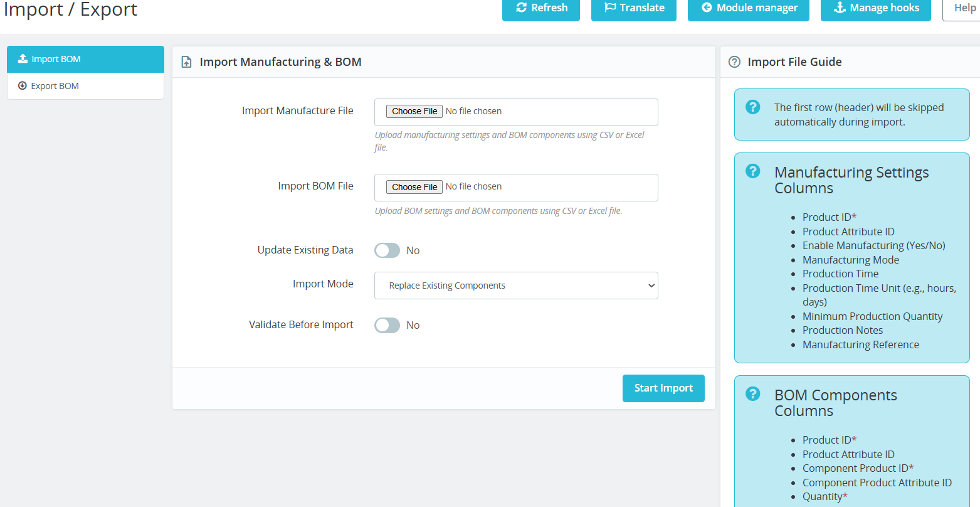Click the Import Manufacture File upload field
980x507 pixels.
[x=516, y=112]
